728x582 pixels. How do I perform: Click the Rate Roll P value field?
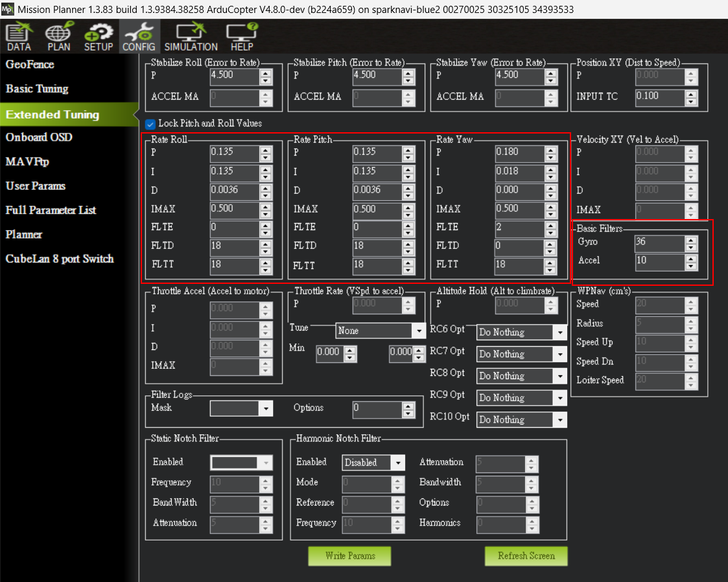coord(235,154)
